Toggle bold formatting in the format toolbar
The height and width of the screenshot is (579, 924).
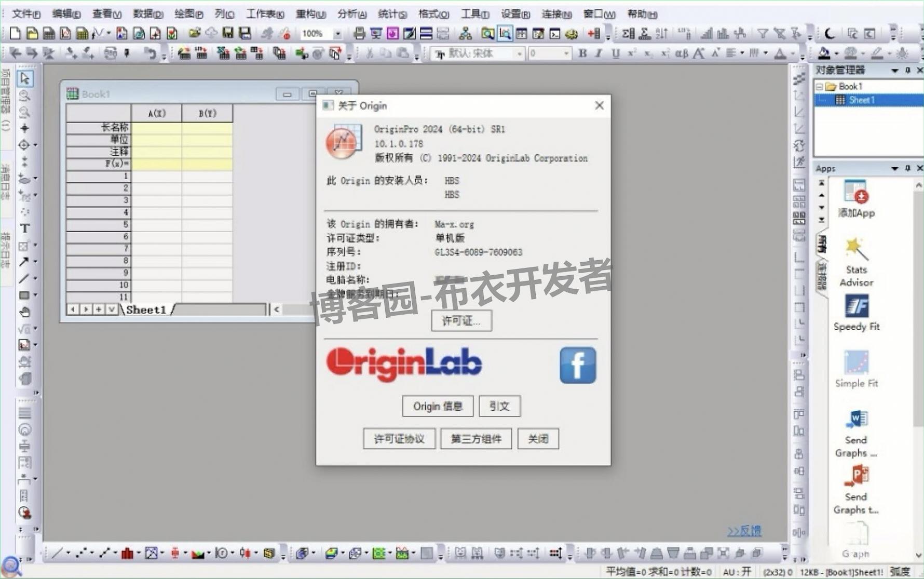coord(582,53)
